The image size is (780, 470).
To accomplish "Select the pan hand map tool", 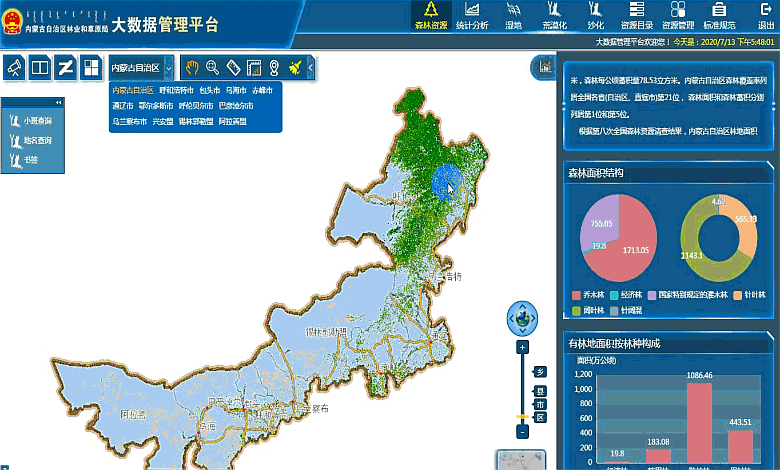I will point(191,68).
